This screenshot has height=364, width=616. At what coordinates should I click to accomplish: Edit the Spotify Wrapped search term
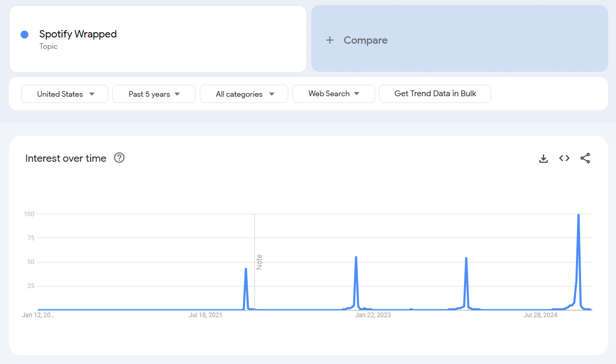click(x=78, y=34)
